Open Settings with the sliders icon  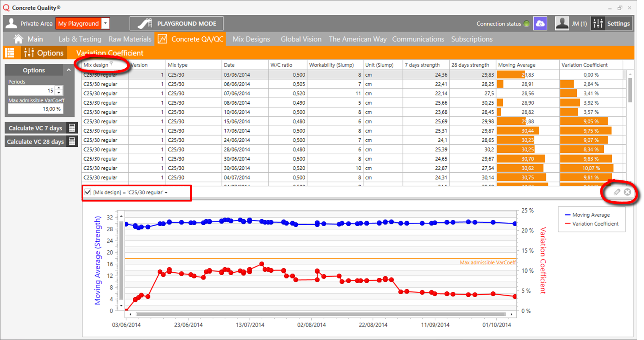598,24
